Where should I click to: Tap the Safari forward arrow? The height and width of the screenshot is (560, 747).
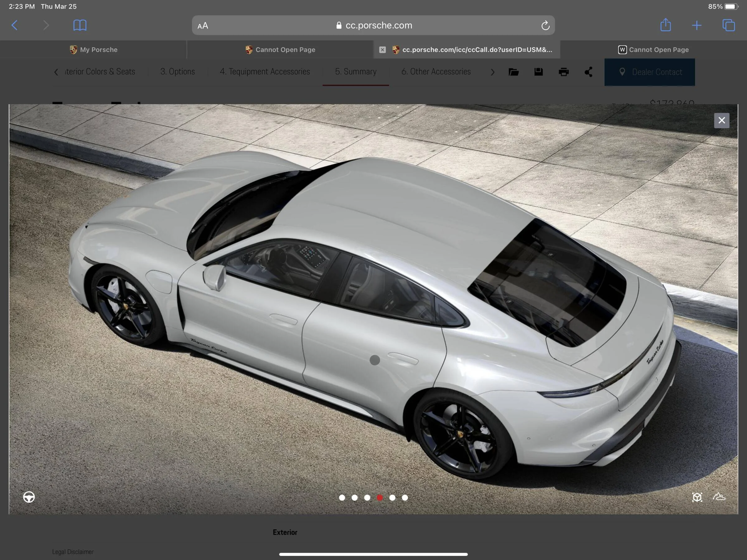(46, 25)
